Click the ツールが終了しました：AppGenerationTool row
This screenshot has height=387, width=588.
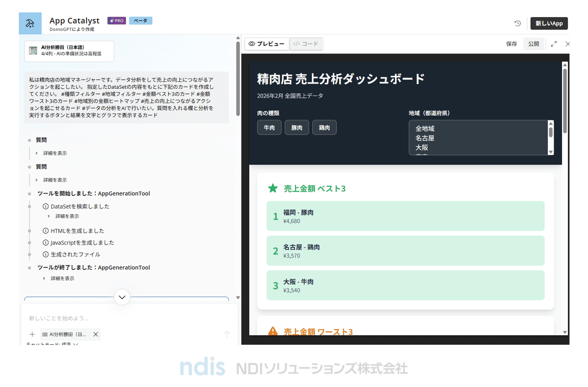pyautogui.click(x=93, y=267)
